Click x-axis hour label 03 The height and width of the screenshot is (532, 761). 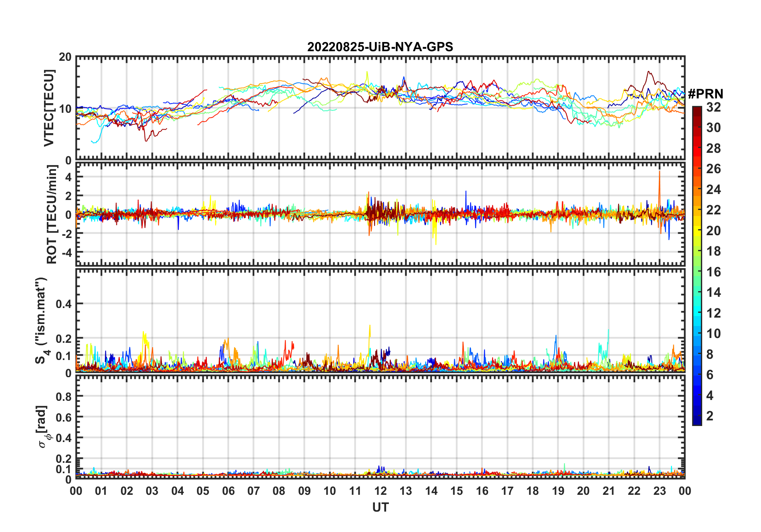(x=152, y=491)
